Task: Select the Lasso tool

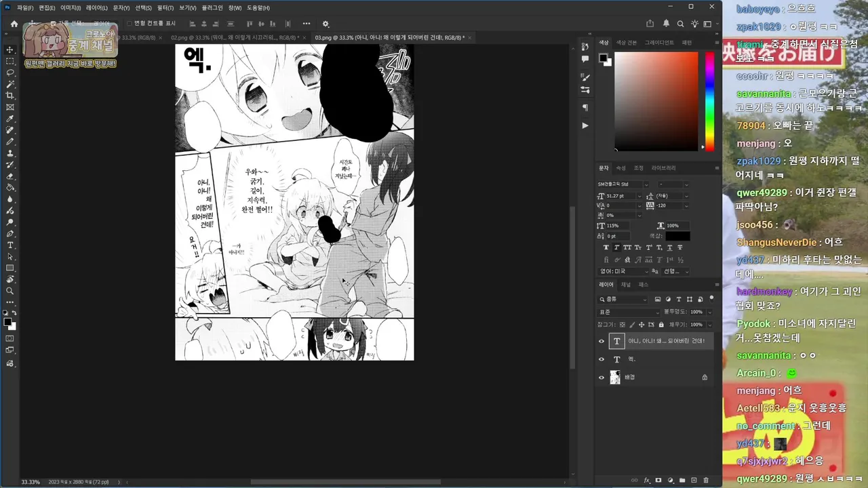Action: tap(10, 73)
